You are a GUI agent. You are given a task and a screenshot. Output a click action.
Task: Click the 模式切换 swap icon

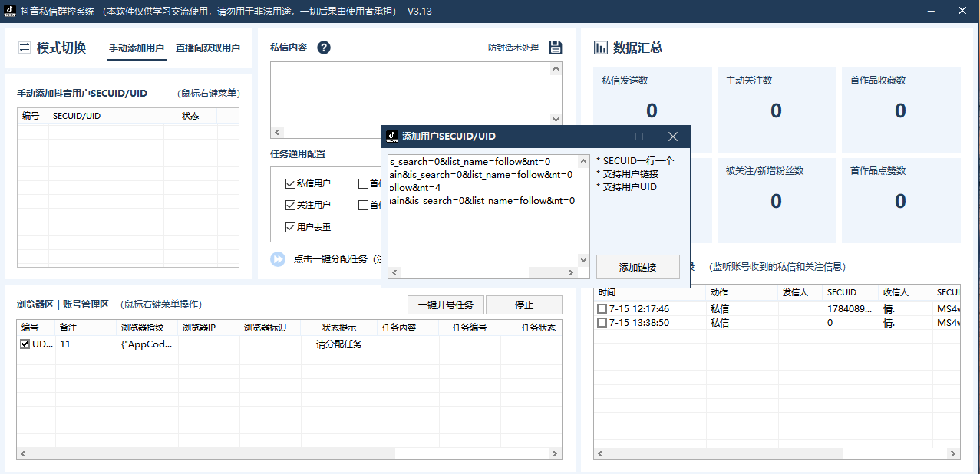25,48
